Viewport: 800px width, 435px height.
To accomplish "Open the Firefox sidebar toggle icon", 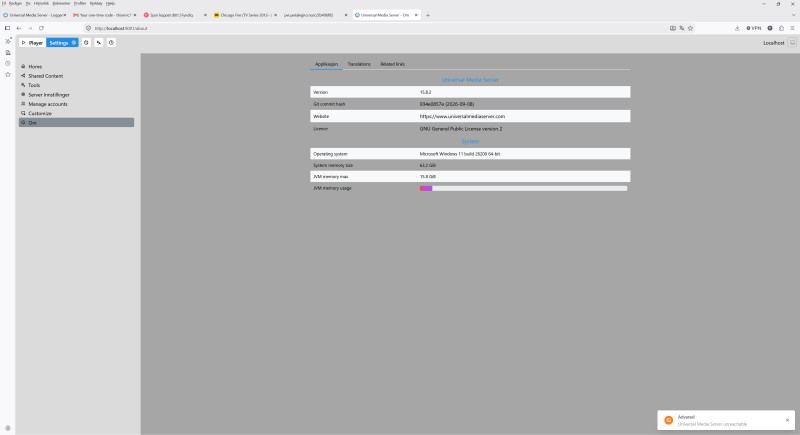I will point(7,29).
